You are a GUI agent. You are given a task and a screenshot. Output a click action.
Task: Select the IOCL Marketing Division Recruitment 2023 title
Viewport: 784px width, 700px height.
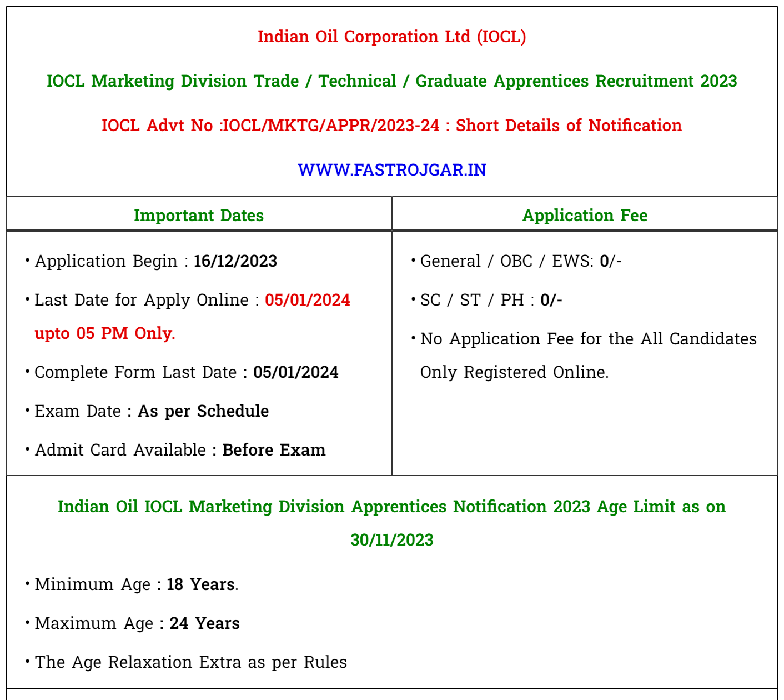(x=392, y=81)
